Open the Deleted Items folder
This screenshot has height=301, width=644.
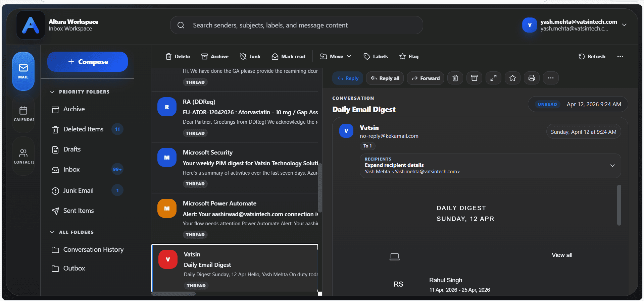click(83, 129)
